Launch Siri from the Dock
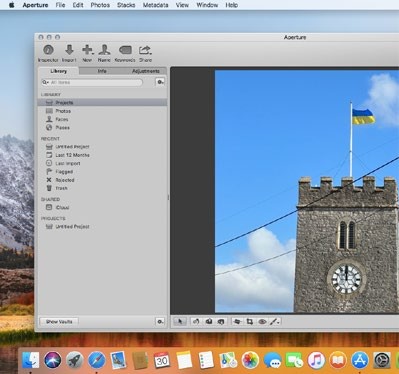Screen dimensions: 399x374 click(x=53, y=360)
